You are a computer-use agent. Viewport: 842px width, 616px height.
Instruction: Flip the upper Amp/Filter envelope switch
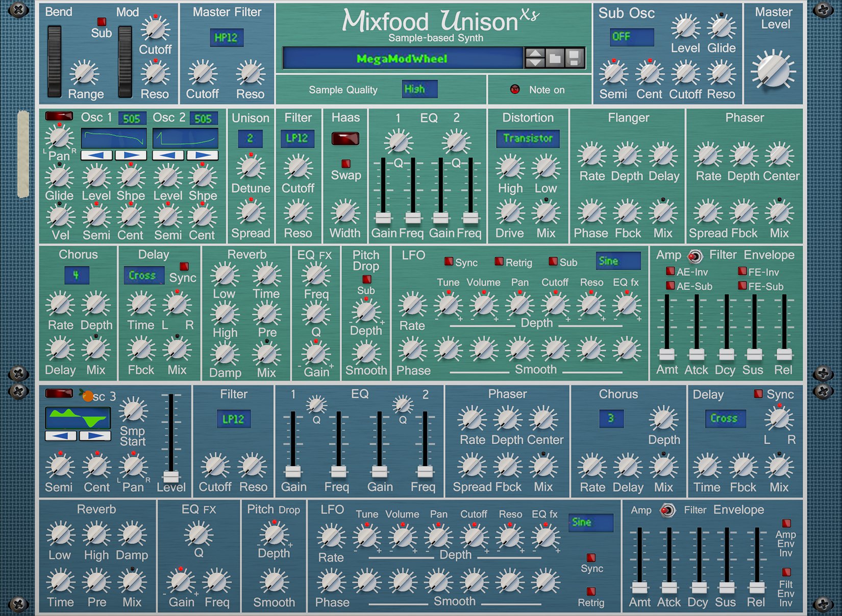[x=695, y=256]
